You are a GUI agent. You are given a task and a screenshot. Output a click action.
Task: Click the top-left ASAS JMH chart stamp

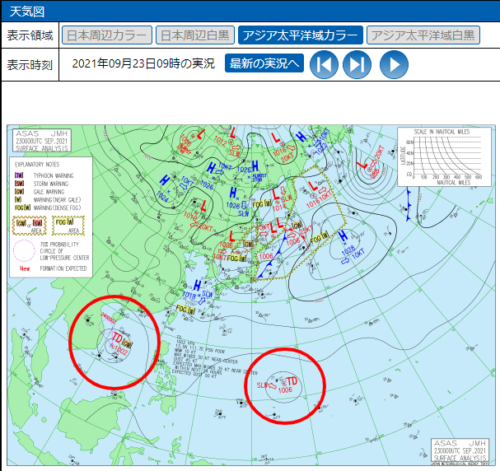pyautogui.click(x=42, y=141)
